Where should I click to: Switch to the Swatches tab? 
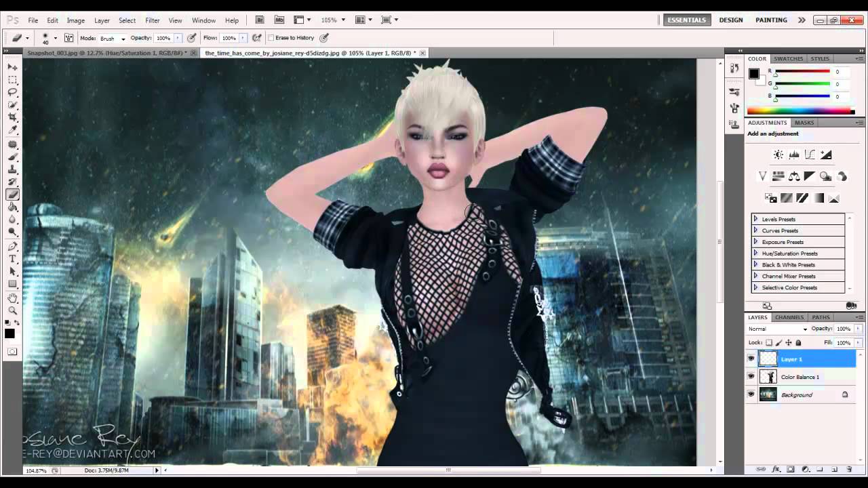(x=789, y=59)
